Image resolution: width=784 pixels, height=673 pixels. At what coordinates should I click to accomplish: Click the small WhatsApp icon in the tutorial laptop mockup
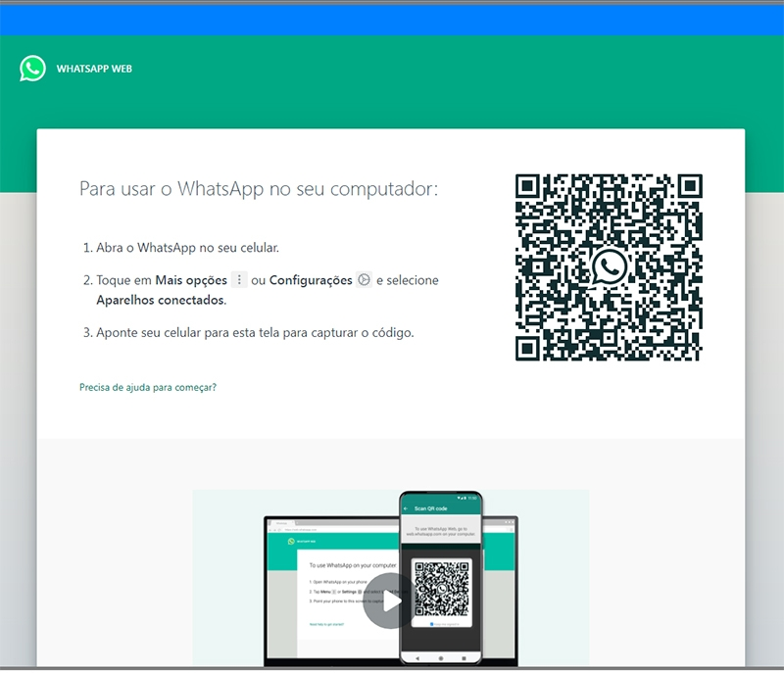click(x=291, y=540)
